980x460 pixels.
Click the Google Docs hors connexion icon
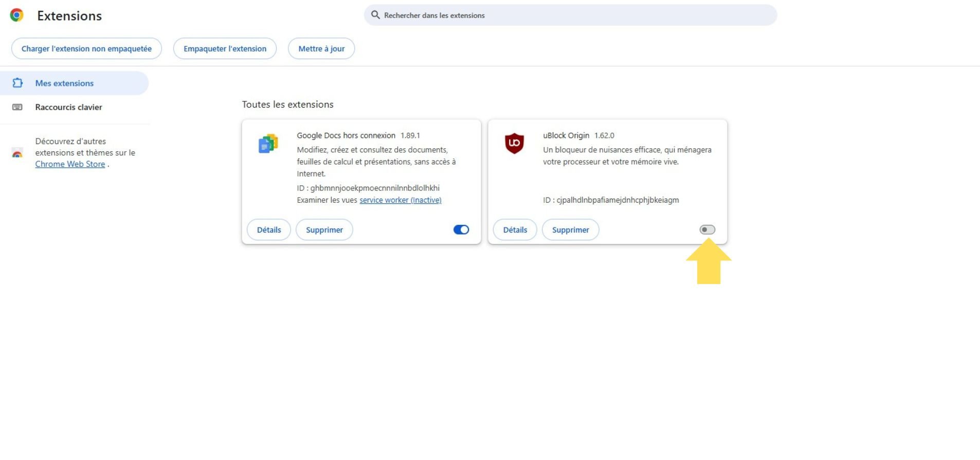[268, 144]
